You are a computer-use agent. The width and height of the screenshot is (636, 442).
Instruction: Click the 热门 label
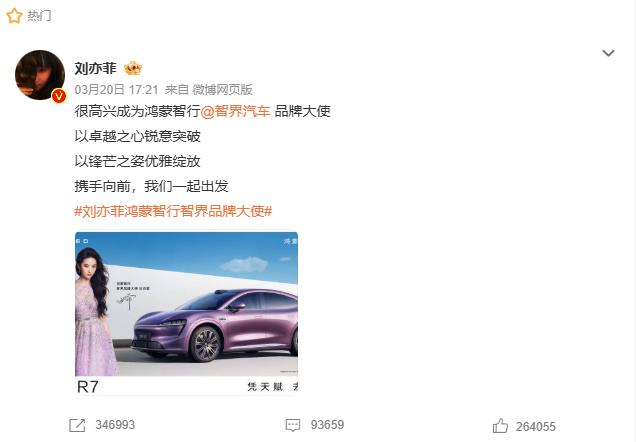pyautogui.click(x=39, y=16)
